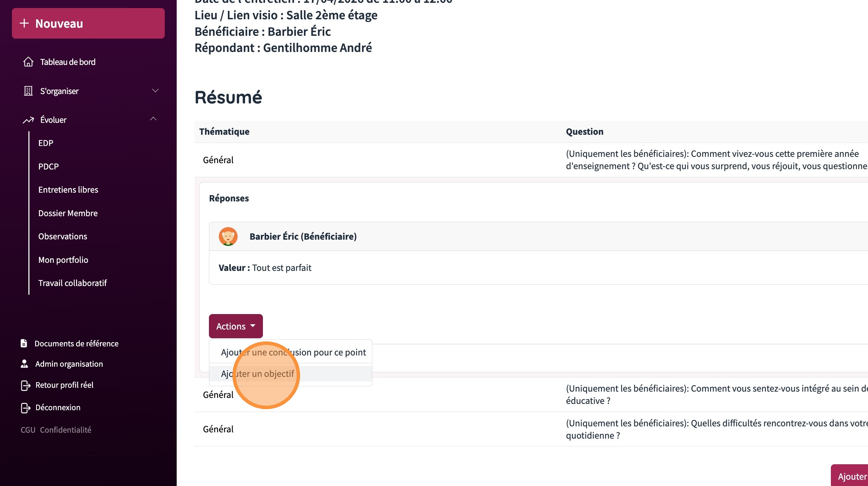
Task: Select 'Ajouter une conclusion pour ce point'
Action: [x=293, y=352]
